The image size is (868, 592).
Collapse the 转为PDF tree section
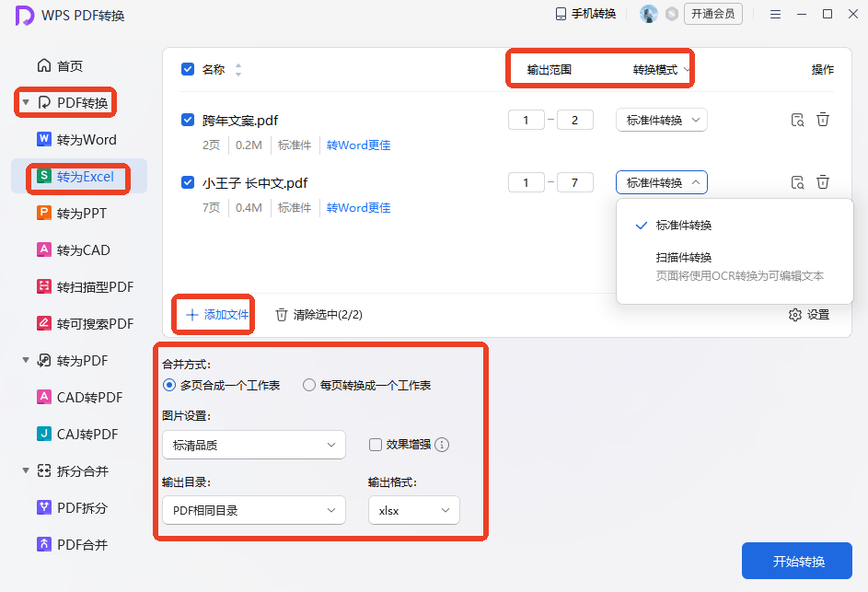click(x=26, y=360)
